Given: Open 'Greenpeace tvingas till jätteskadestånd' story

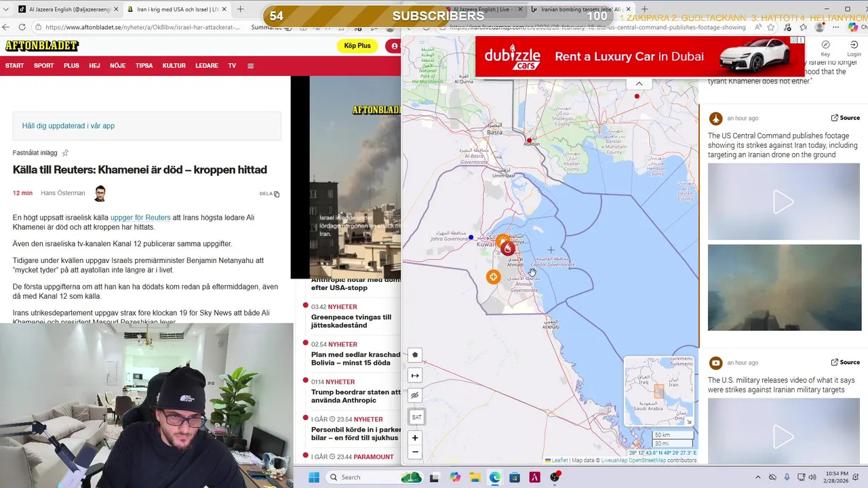Looking at the screenshot, I should pyautogui.click(x=351, y=321).
